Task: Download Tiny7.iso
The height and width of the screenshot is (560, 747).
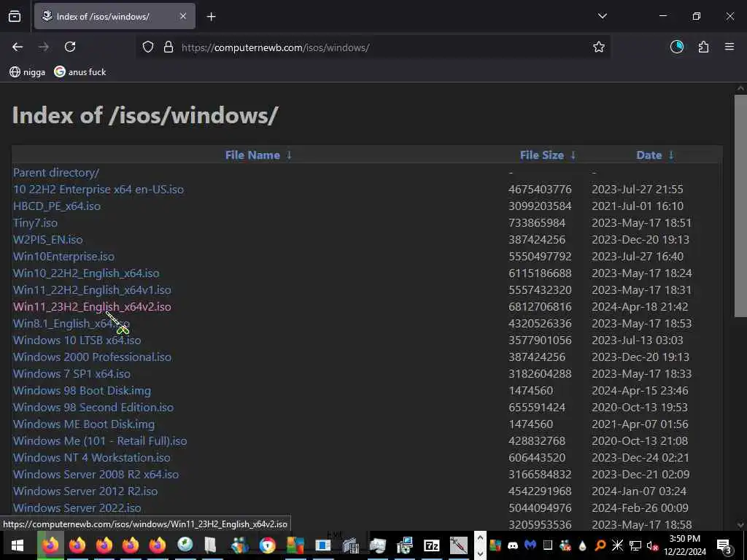Action: pyautogui.click(x=35, y=223)
